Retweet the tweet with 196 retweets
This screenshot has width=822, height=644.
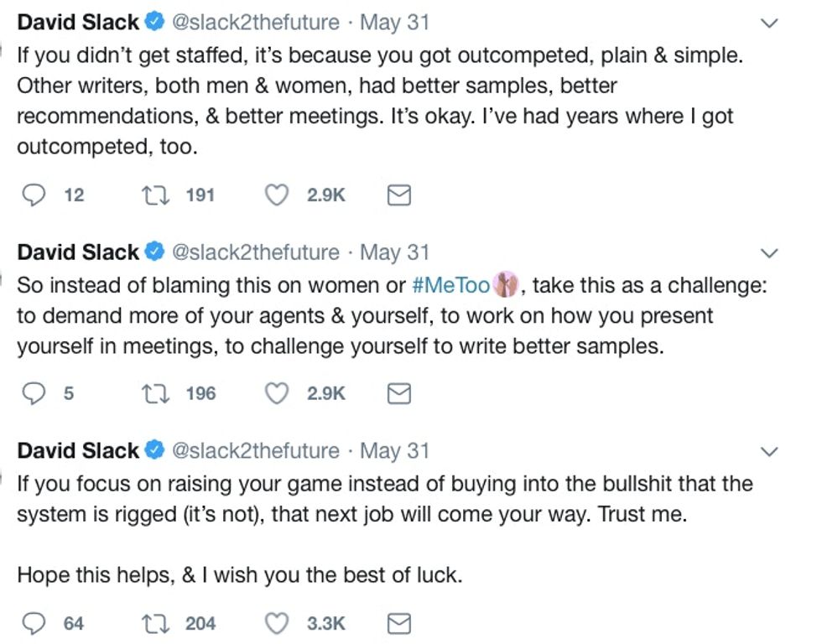(x=153, y=393)
